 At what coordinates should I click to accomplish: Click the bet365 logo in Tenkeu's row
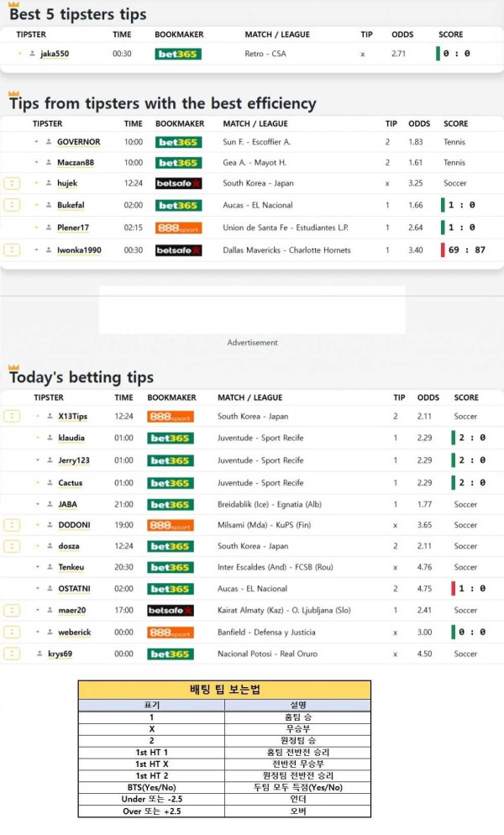click(170, 568)
